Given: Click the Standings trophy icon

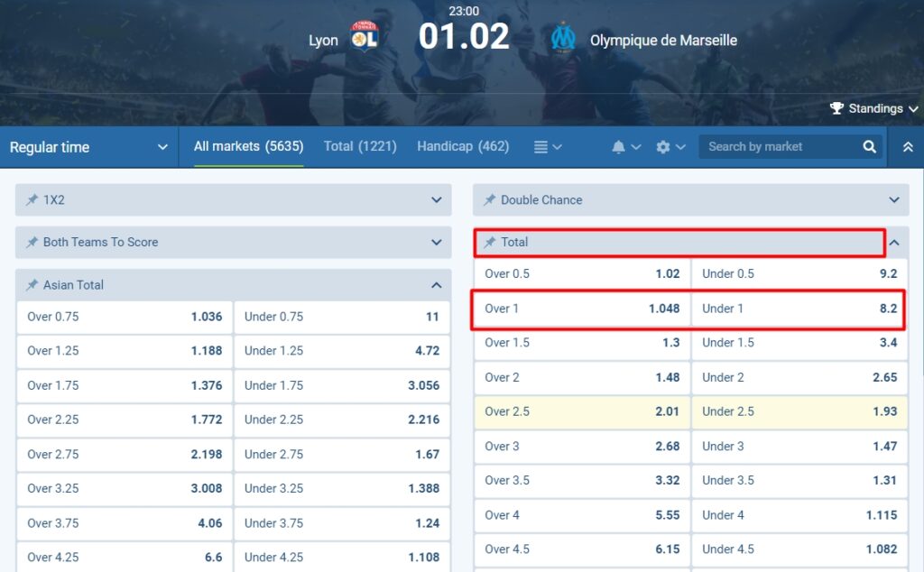Looking at the screenshot, I should pos(836,108).
